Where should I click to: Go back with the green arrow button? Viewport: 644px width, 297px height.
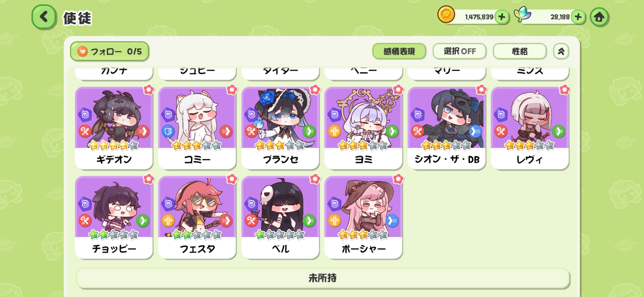pyautogui.click(x=44, y=17)
